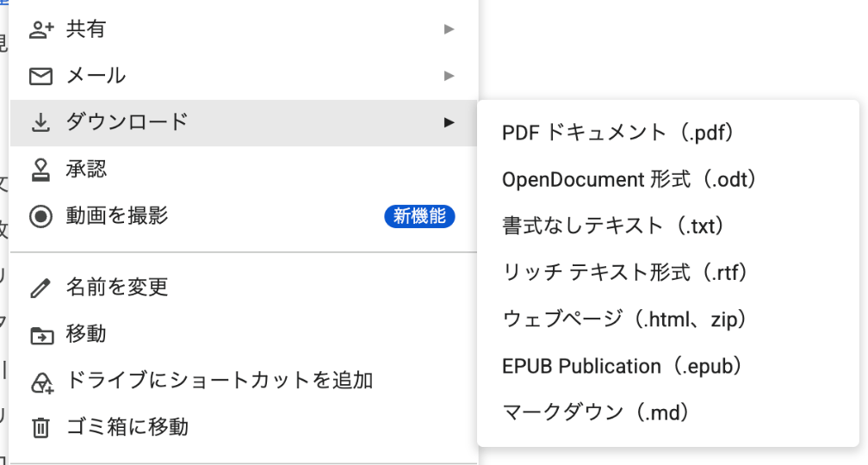Choose 承認 from the menu
The image size is (868, 465).
(243, 170)
